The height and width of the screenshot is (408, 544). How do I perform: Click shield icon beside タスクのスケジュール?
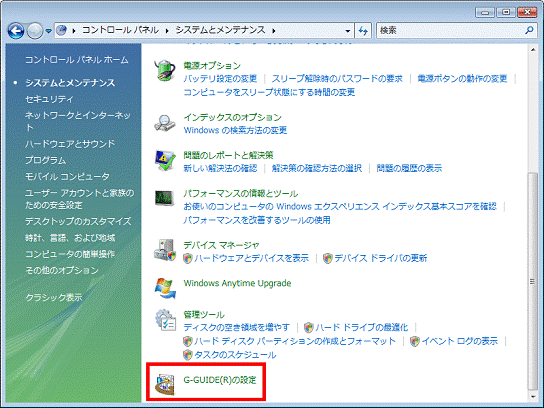[x=188, y=355]
